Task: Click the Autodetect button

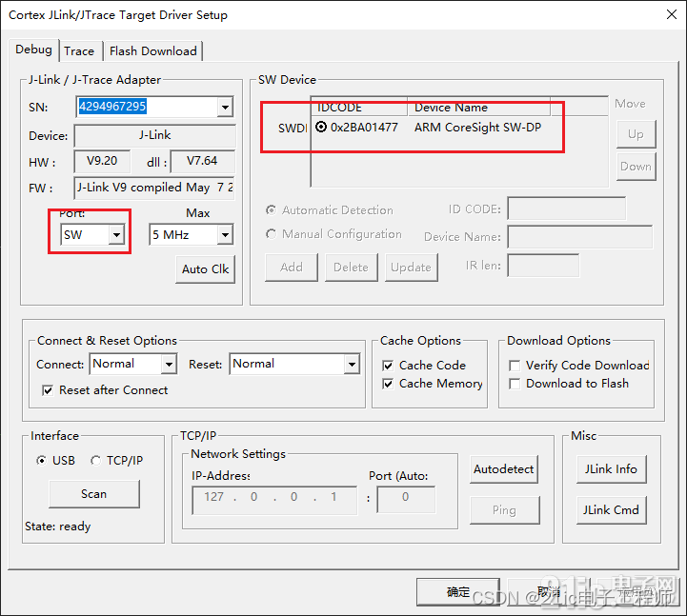Action: tap(503, 469)
